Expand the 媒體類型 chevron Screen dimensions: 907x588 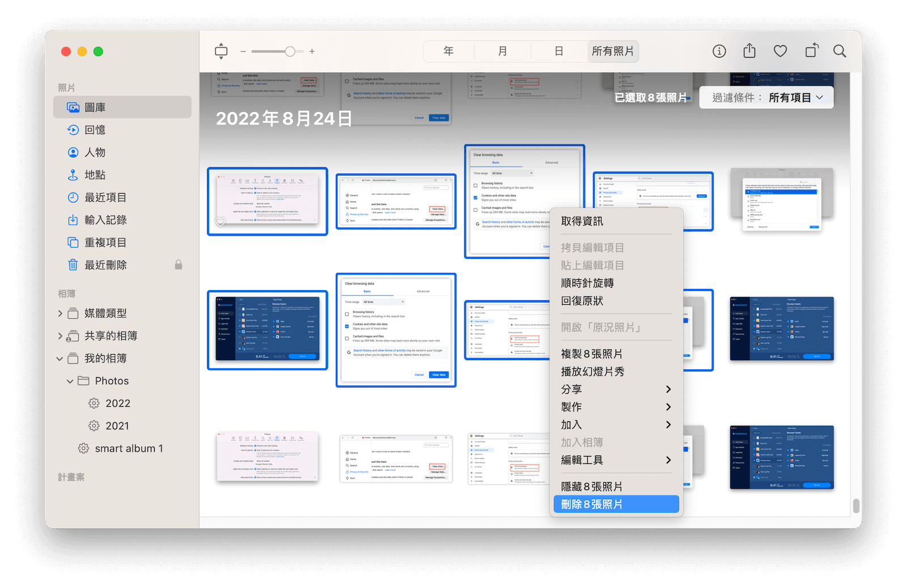60,313
